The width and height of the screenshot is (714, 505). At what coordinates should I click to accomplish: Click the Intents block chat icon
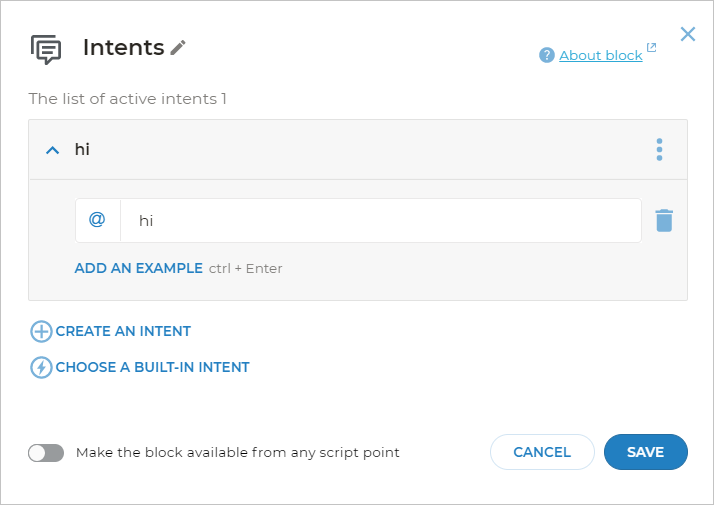[46, 49]
